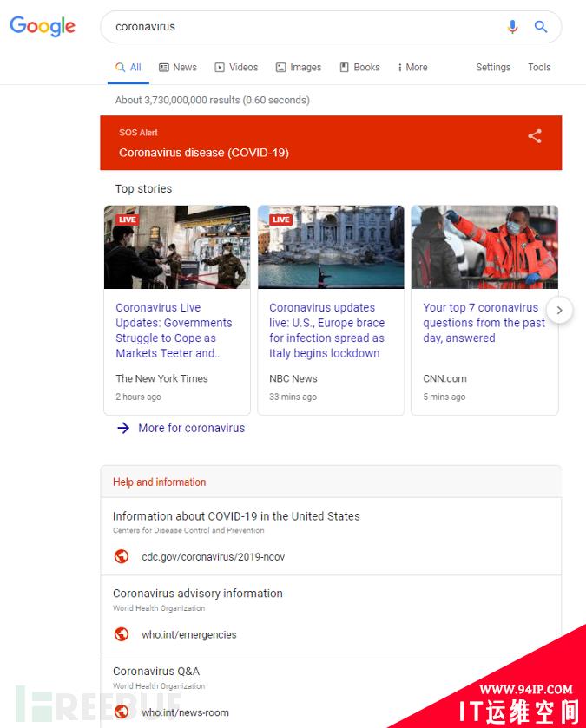The height and width of the screenshot is (728, 586).
Task: Open the More search categories menu
Action: (412, 68)
